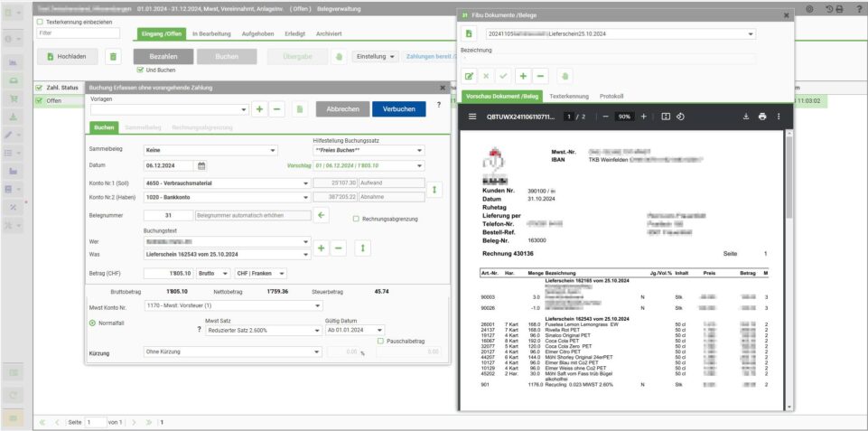868x431 pixels.
Task: Open settings gear in top right header
Action: coord(809,9)
